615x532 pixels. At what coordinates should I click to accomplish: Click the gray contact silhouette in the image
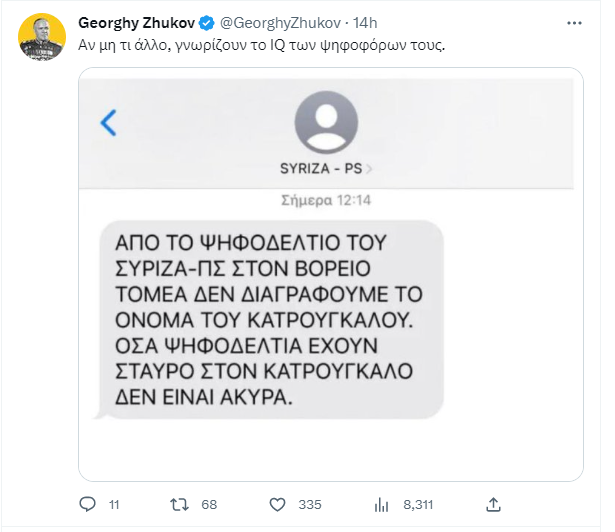coord(326,120)
